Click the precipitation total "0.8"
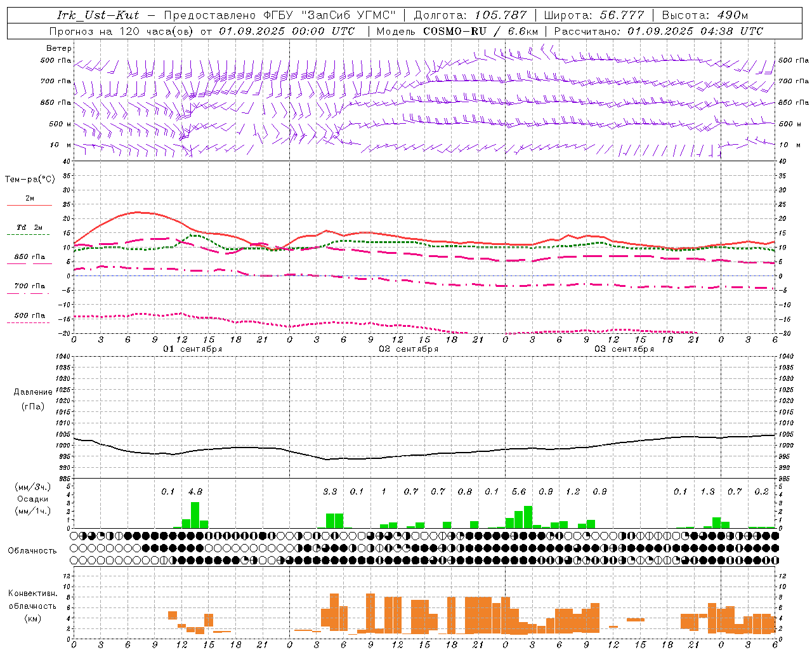This screenshot has width=812, height=650. click(x=465, y=492)
